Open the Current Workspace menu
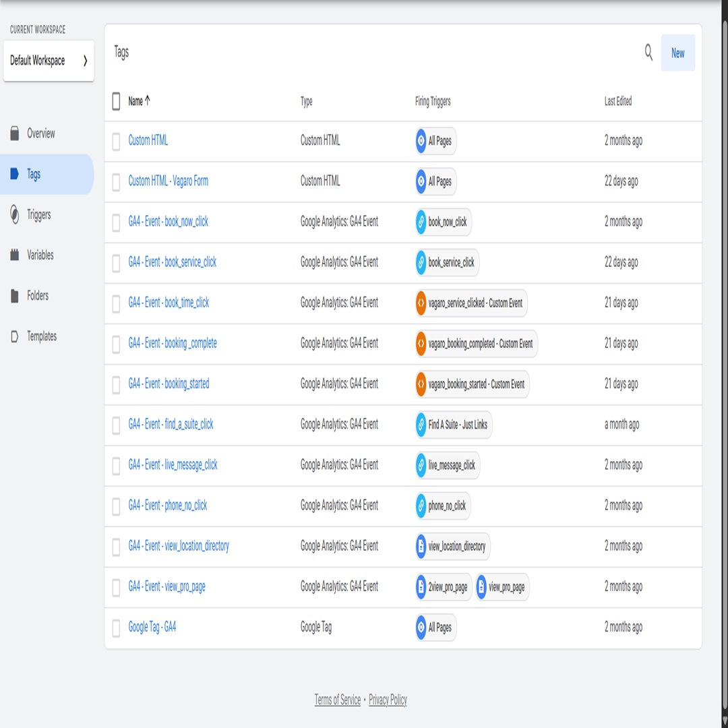The width and height of the screenshot is (728, 728). pos(49,61)
